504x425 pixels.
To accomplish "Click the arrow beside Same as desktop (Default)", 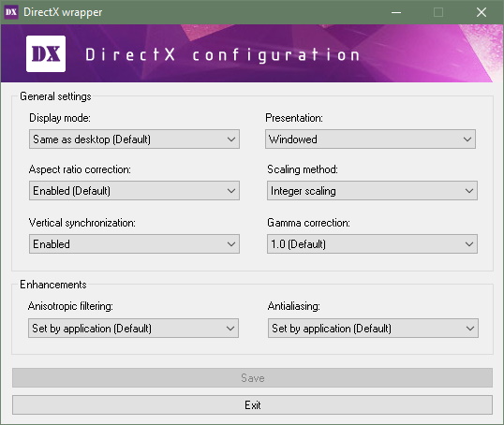I will 231,139.
